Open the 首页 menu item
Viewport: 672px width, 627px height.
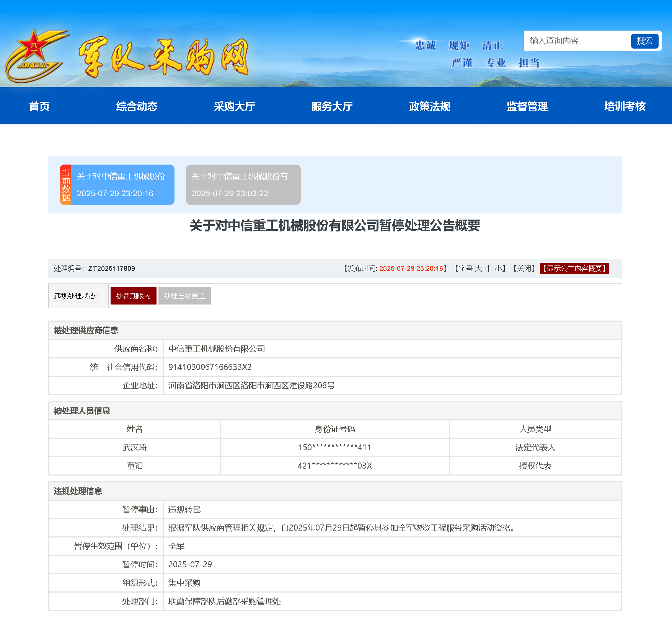click(39, 106)
